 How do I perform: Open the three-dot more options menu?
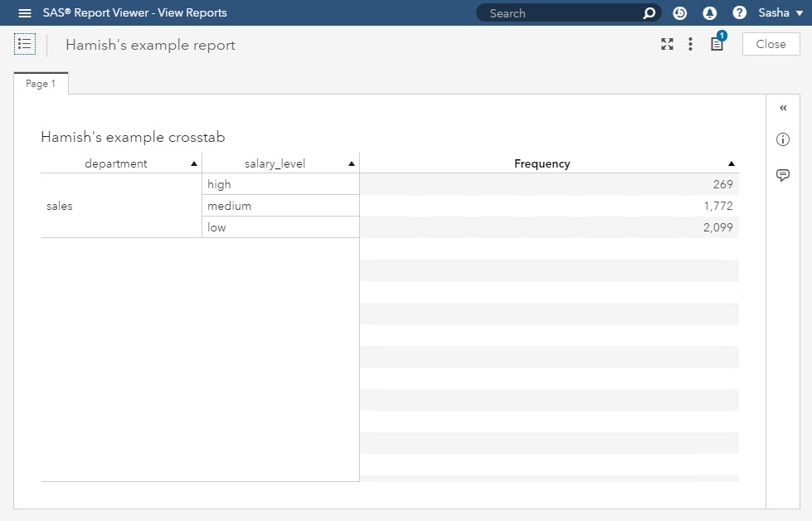pyautogui.click(x=690, y=45)
